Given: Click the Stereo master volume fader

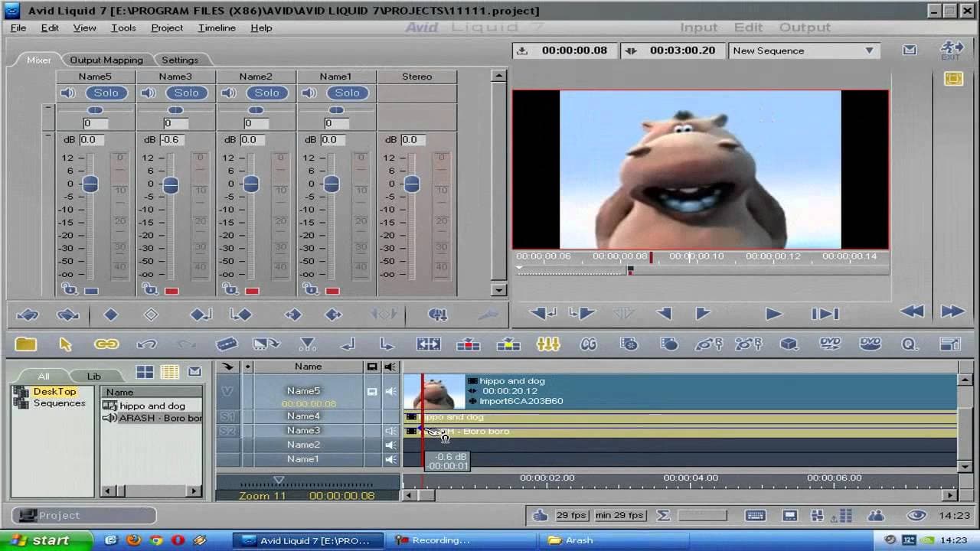Looking at the screenshot, I should click(x=412, y=184).
